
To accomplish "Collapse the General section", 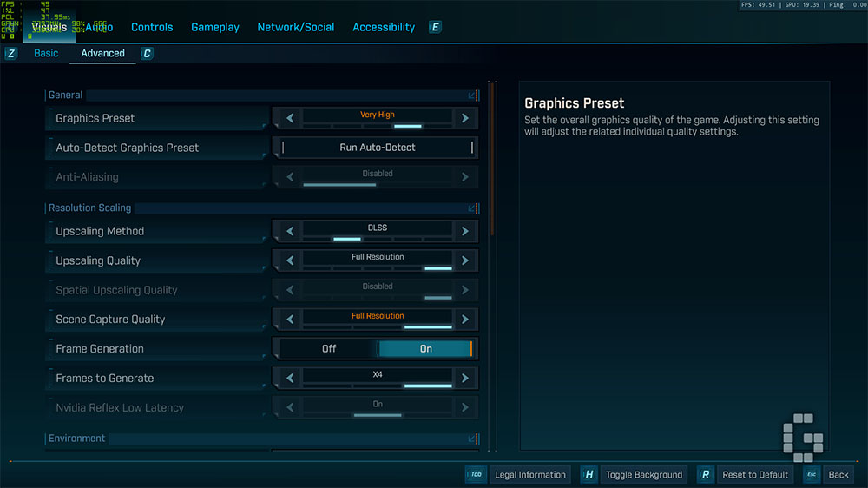I will [472, 96].
